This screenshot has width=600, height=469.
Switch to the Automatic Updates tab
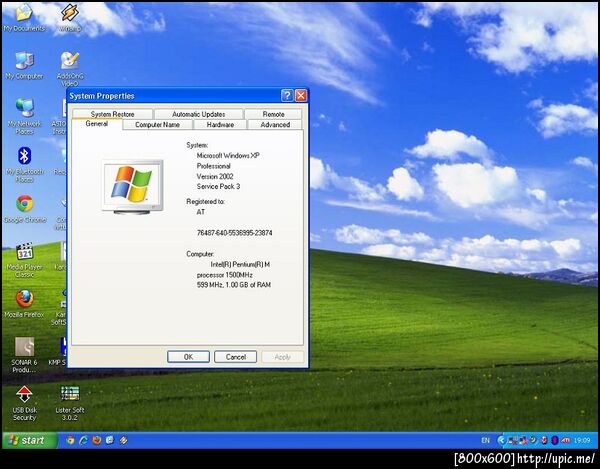tap(199, 114)
